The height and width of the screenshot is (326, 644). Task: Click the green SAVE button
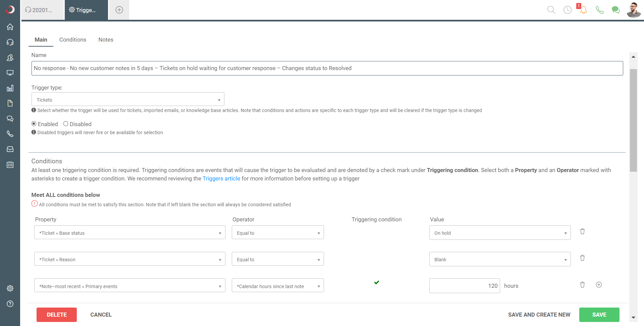click(599, 315)
